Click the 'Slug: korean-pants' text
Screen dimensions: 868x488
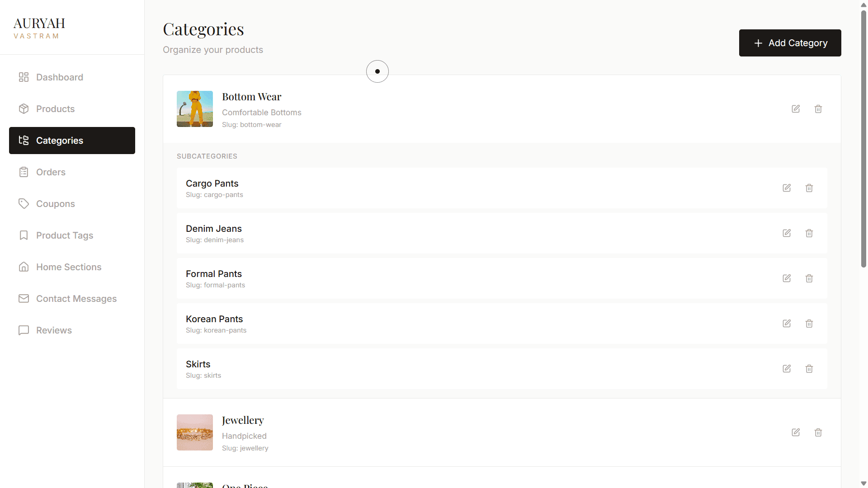click(216, 330)
